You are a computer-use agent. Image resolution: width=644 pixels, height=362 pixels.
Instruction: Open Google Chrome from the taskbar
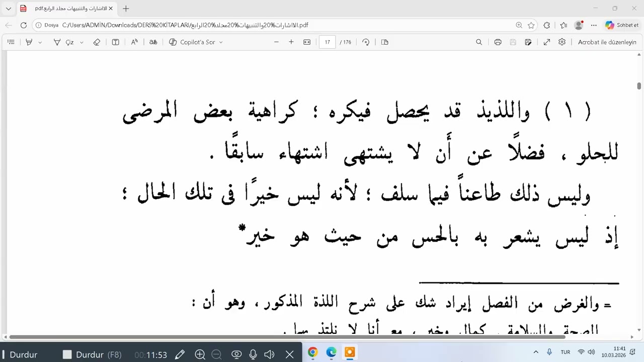point(312,352)
